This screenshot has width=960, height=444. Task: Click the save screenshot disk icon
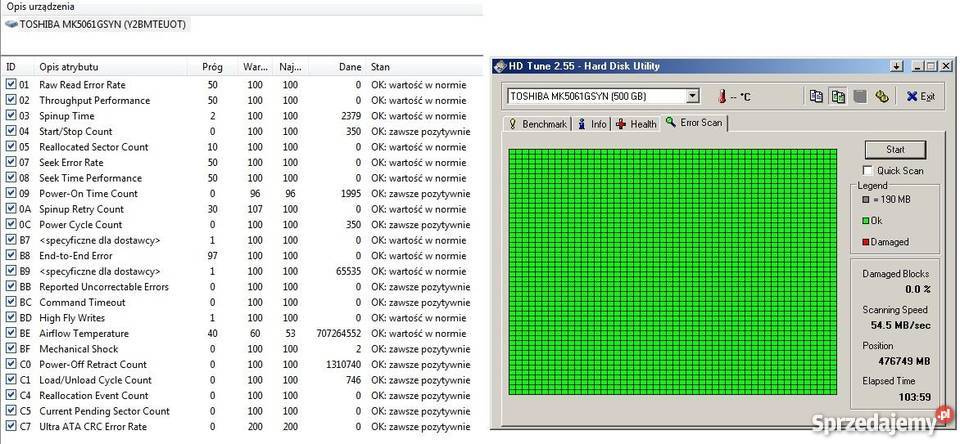pyautogui.click(x=859, y=96)
